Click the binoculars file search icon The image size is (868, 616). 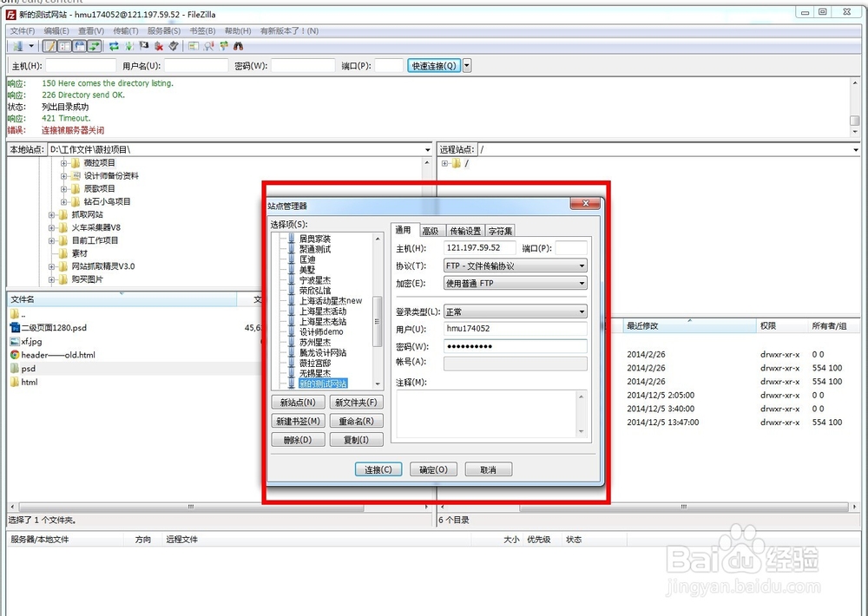pos(239,46)
